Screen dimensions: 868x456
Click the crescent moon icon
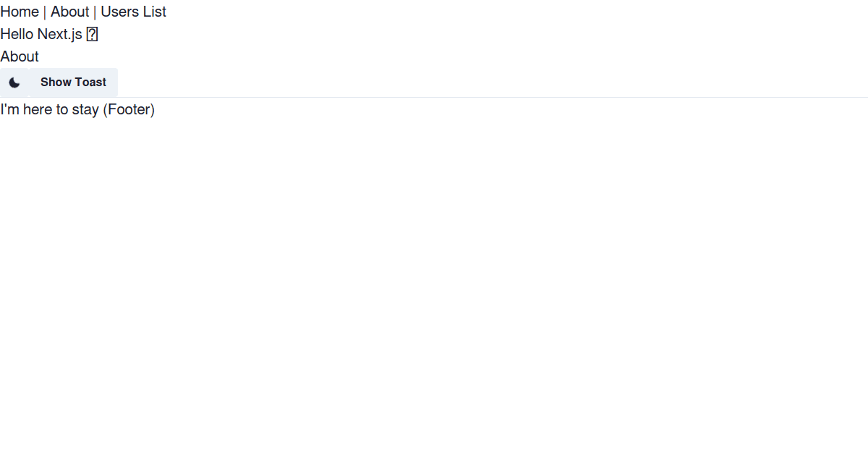click(14, 83)
